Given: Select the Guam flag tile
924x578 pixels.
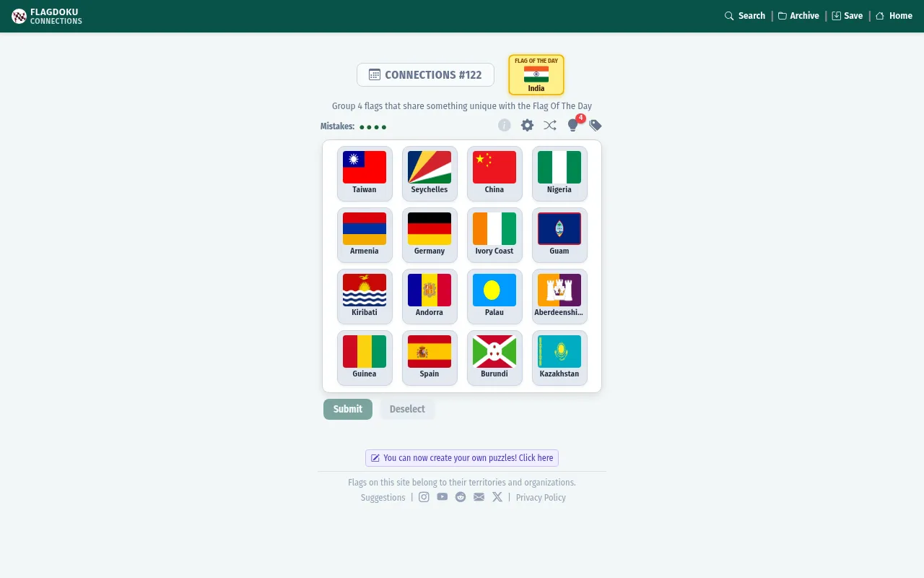Looking at the screenshot, I should point(559,235).
